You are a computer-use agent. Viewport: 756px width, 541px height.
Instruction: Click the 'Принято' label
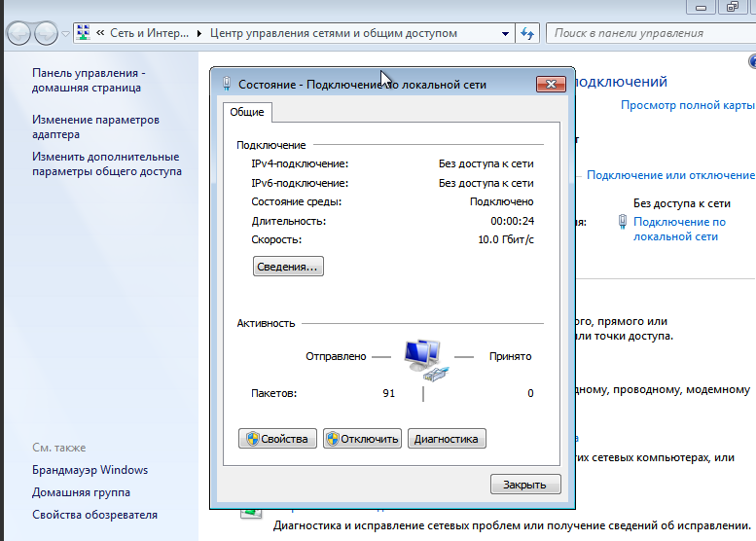click(511, 356)
